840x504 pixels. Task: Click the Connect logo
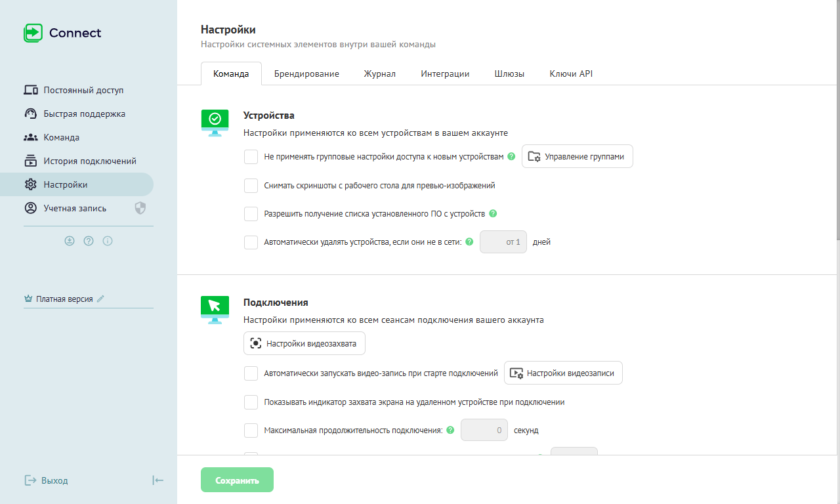(x=63, y=33)
